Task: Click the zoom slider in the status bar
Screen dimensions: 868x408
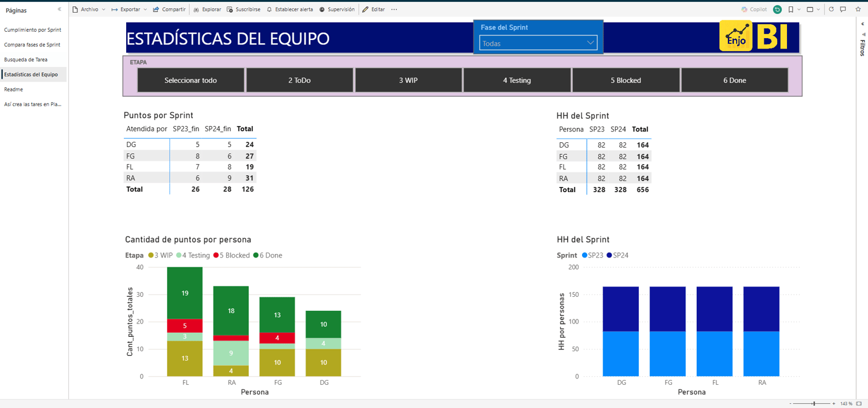Action: pyautogui.click(x=814, y=403)
